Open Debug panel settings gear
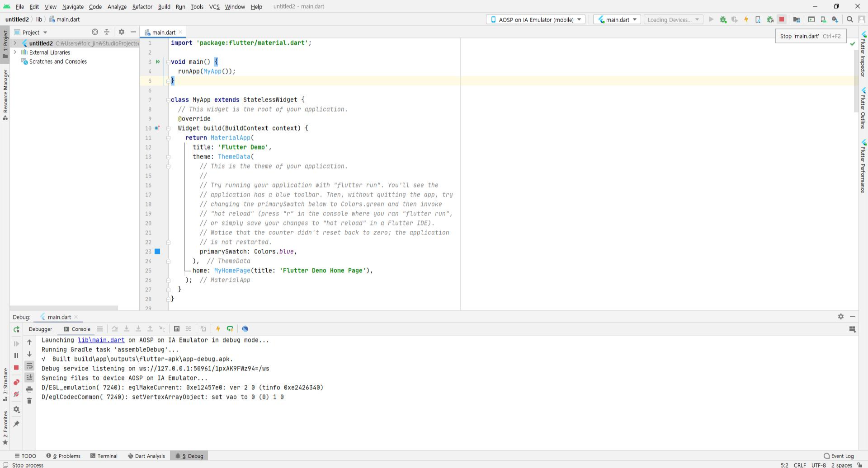 [x=840, y=317]
